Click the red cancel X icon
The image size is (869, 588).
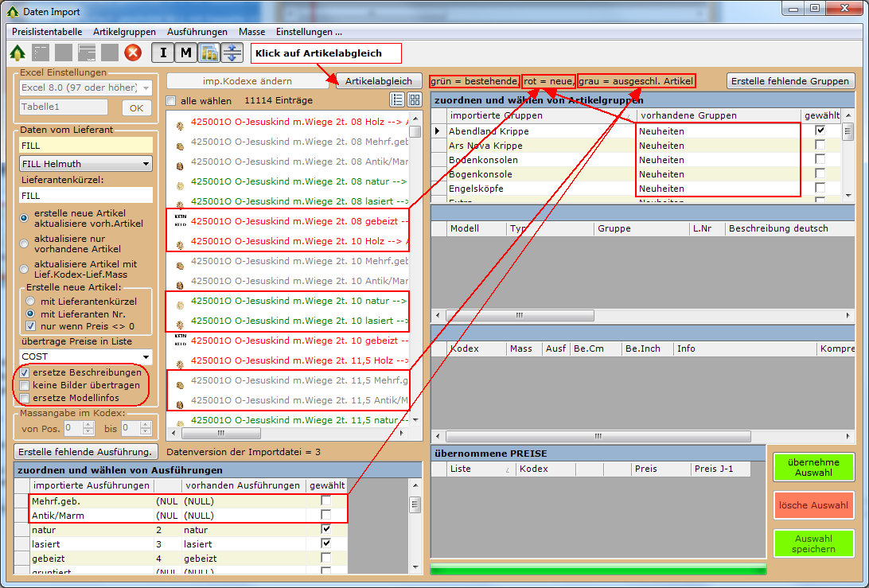133,53
